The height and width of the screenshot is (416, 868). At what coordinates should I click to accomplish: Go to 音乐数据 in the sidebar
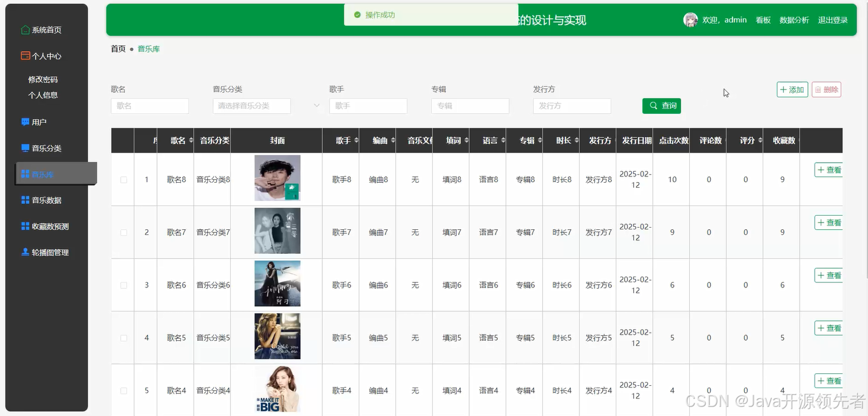[x=47, y=200]
